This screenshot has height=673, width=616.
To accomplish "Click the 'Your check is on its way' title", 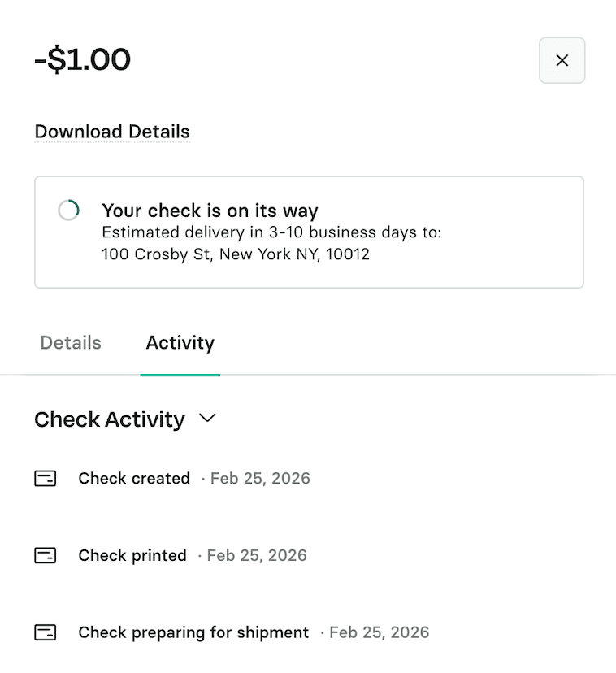I will tap(210, 211).
